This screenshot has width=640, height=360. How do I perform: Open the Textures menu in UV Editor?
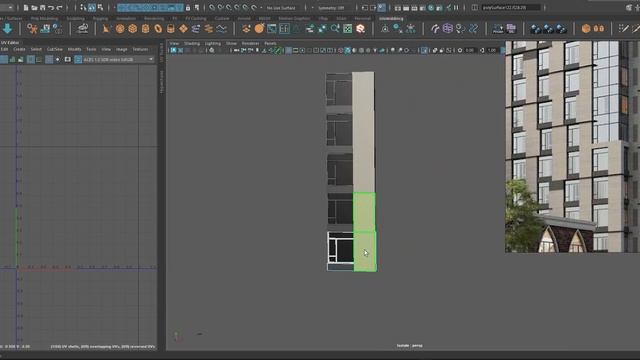pos(140,49)
